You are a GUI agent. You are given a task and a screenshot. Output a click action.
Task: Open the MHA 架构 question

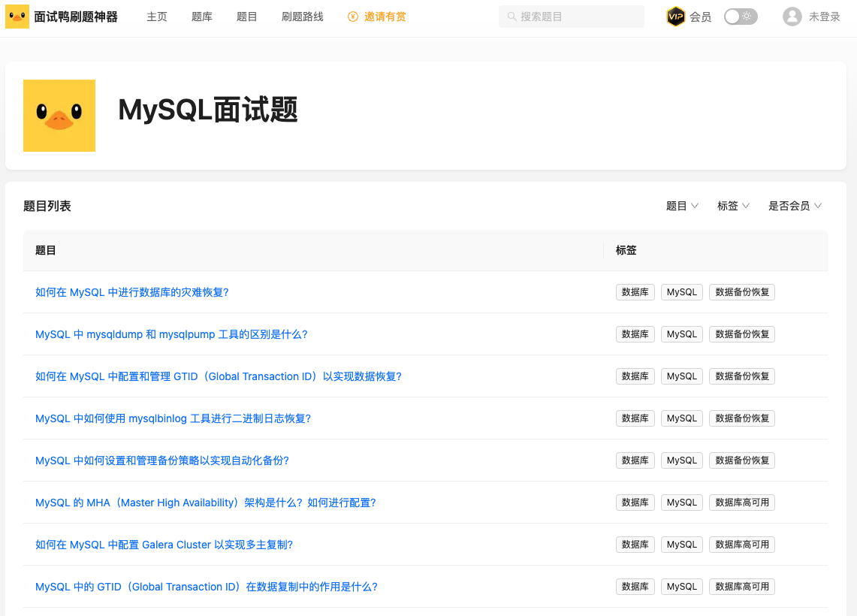pyautogui.click(x=206, y=503)
